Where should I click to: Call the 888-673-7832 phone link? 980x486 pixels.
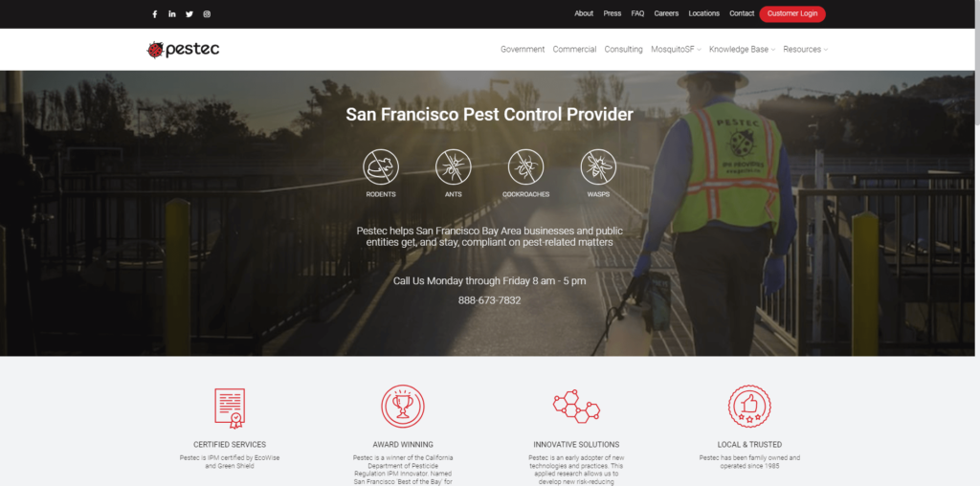point(489,300)
